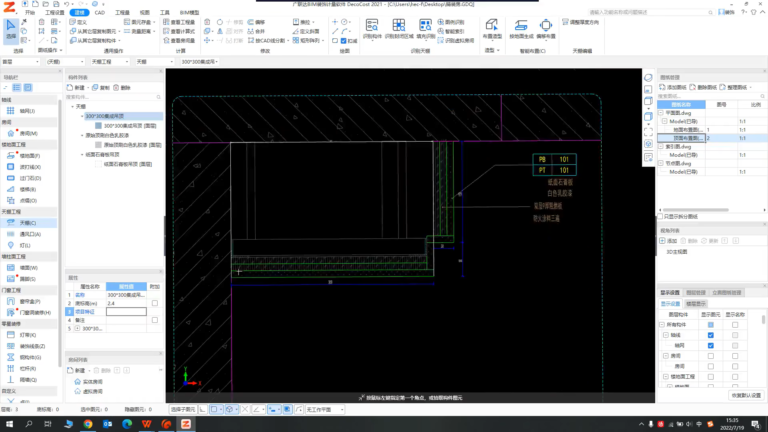Collapse 天棚 root node in component tree
Screen dimensions: 768x432
pos(73,106)
